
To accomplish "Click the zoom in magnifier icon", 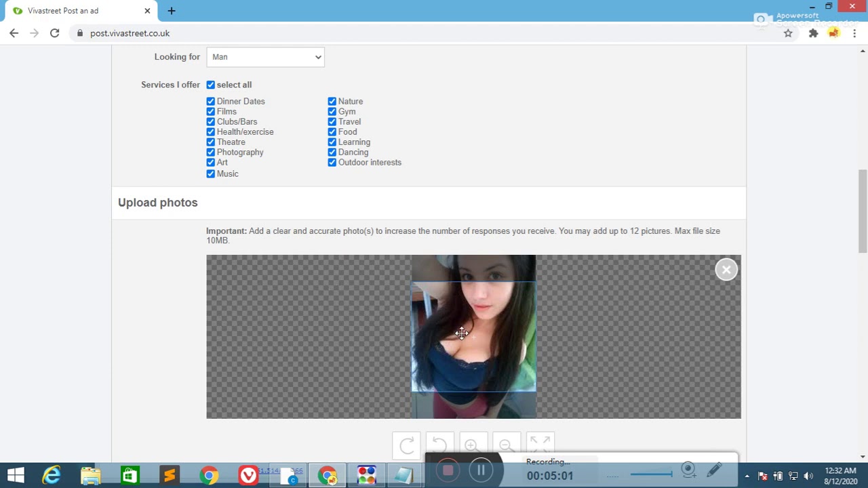I will 473,445.
